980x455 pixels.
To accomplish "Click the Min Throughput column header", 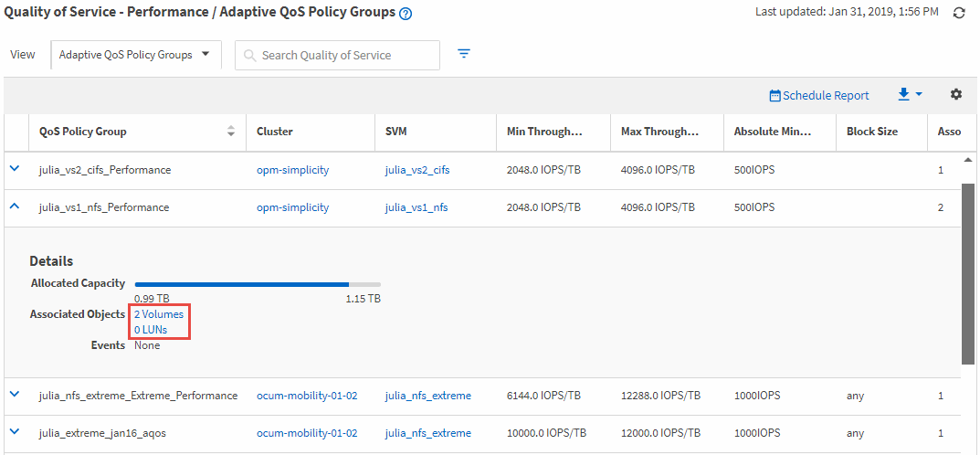I will [x=544, y=132].
